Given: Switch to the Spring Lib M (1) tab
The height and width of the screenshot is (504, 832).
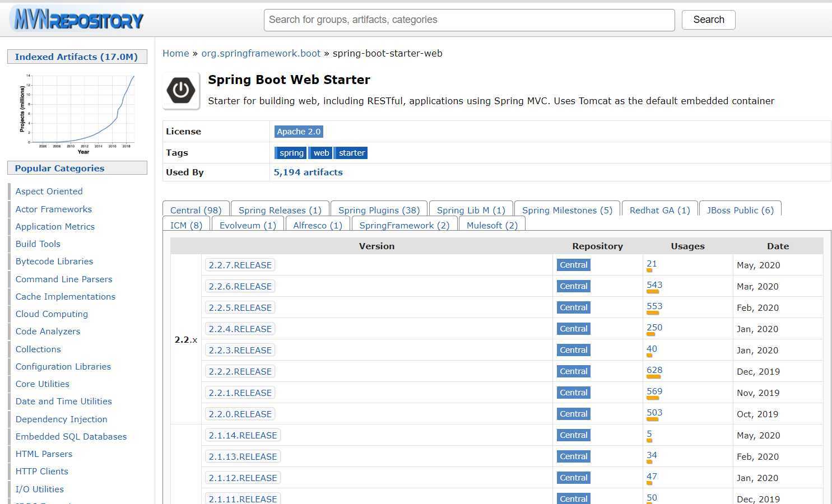Looking at the screenshot, I should (471, 209).
